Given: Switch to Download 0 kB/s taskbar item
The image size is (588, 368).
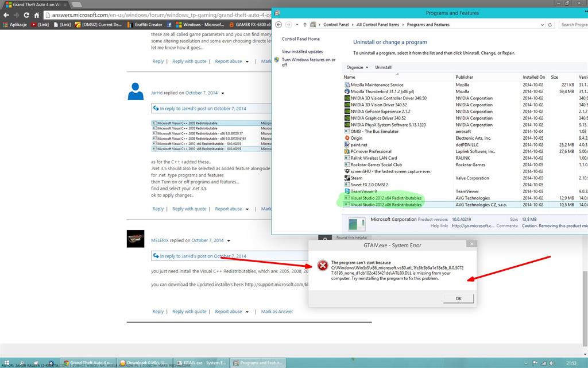Looking at the screenshot, I should [x=145, y=363].
